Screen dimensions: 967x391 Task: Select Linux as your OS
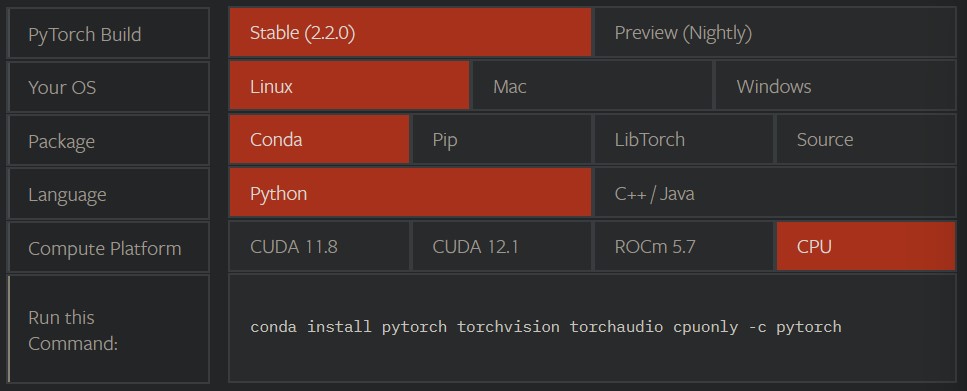click(x=349, y=86)
